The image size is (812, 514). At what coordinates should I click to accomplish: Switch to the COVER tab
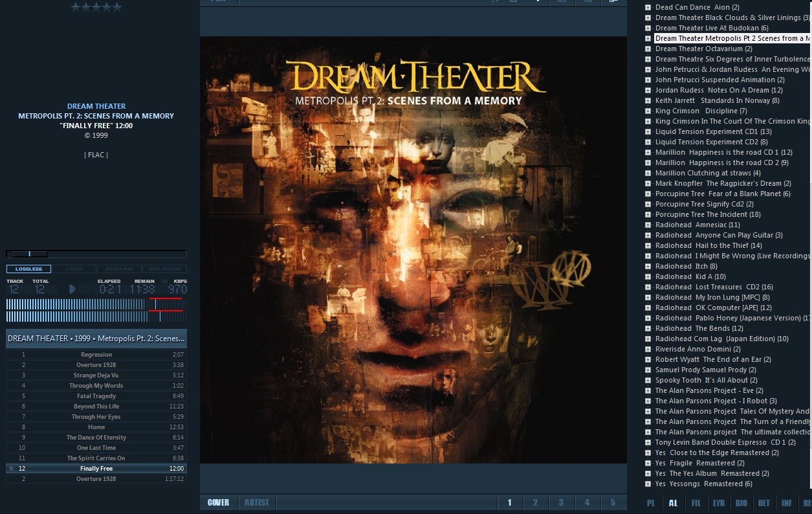219,502
